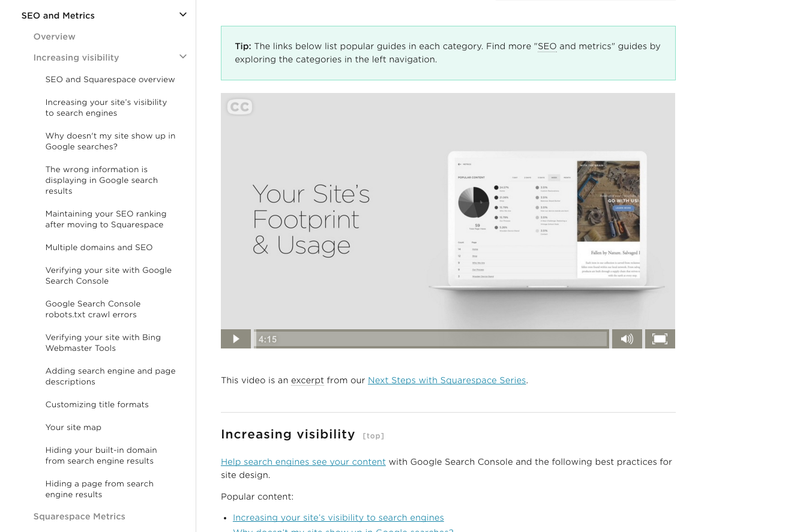The height and width of the screenshot is (532, 785).
Task: Open Overview in sidebar
Action: tap(55, 37)
